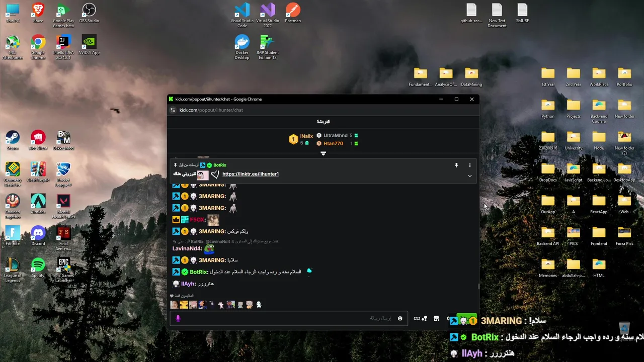
Task: Open This PC desktop icon
Action: 13,13
